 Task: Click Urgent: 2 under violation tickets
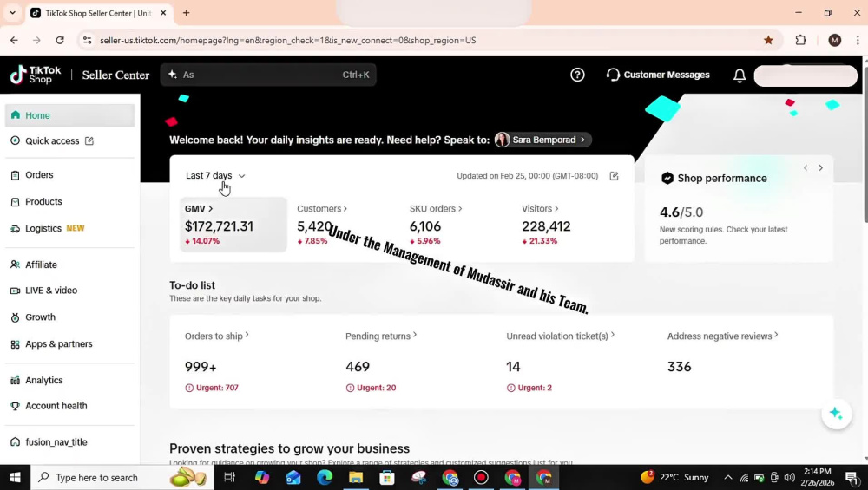(x=529, y=388)
